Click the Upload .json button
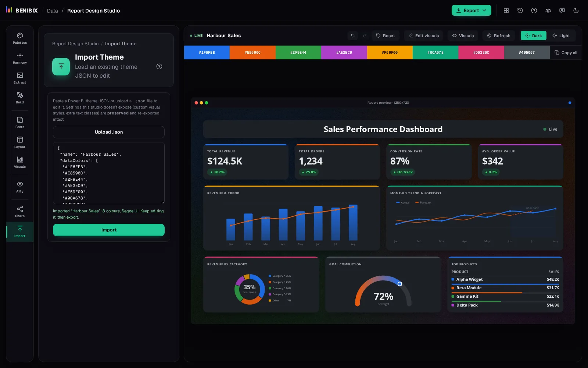 tap(109, 132)
